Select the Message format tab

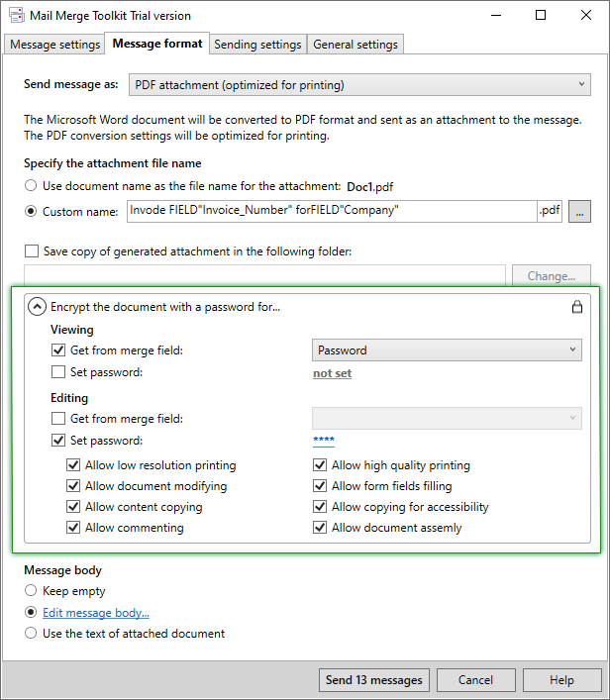[157, 44]
